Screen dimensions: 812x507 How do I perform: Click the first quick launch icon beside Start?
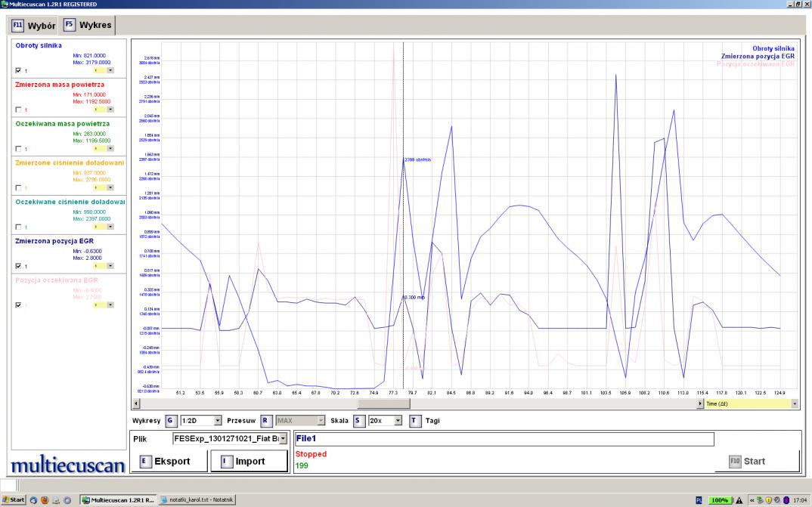pos(34,500)
